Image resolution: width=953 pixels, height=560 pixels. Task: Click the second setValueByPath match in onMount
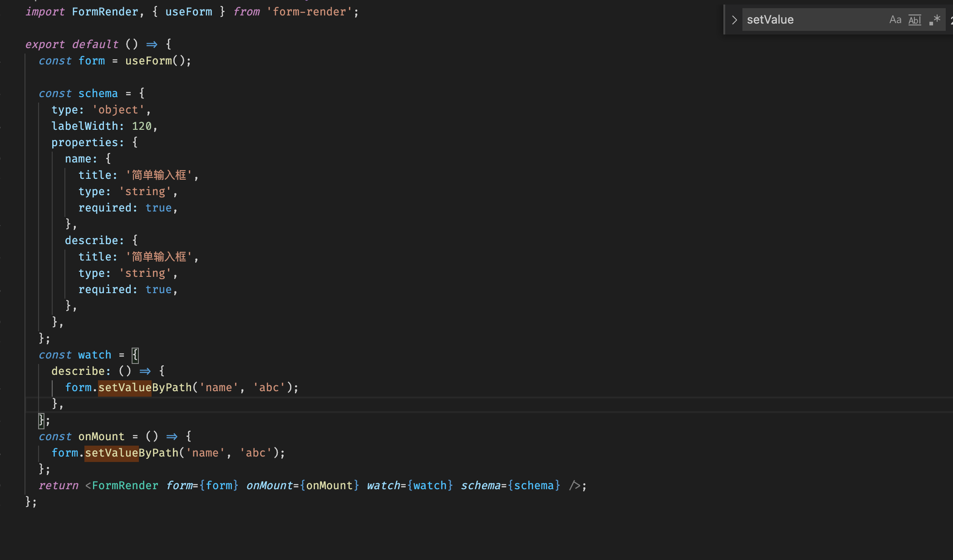click(x=111, y=452)
